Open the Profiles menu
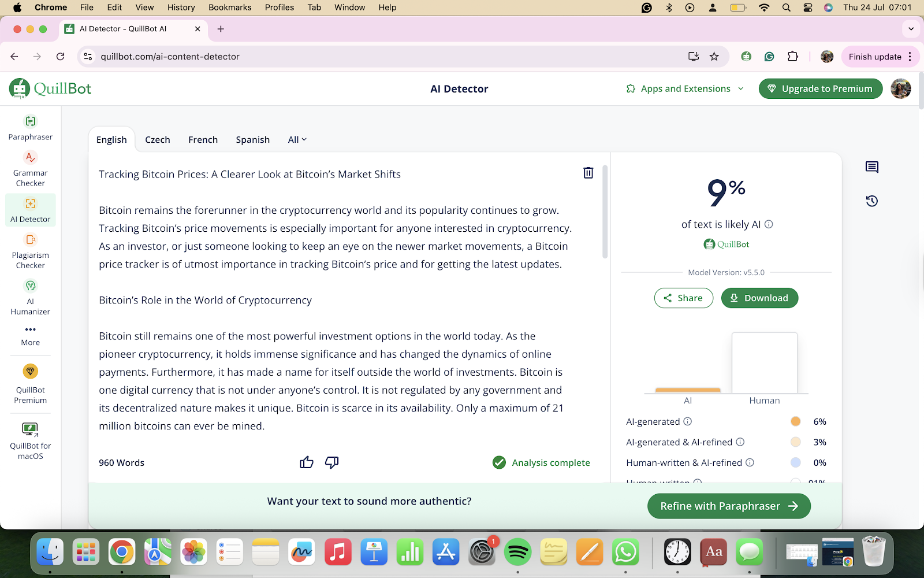Image resolution: width=924 pixels, height=578 pixels. (280, 7)
